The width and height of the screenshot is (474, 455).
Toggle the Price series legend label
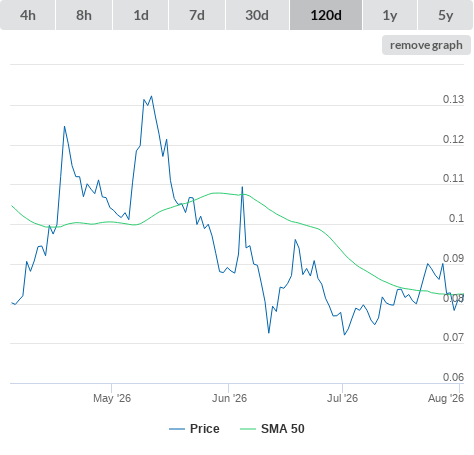[x=205, y=429]
